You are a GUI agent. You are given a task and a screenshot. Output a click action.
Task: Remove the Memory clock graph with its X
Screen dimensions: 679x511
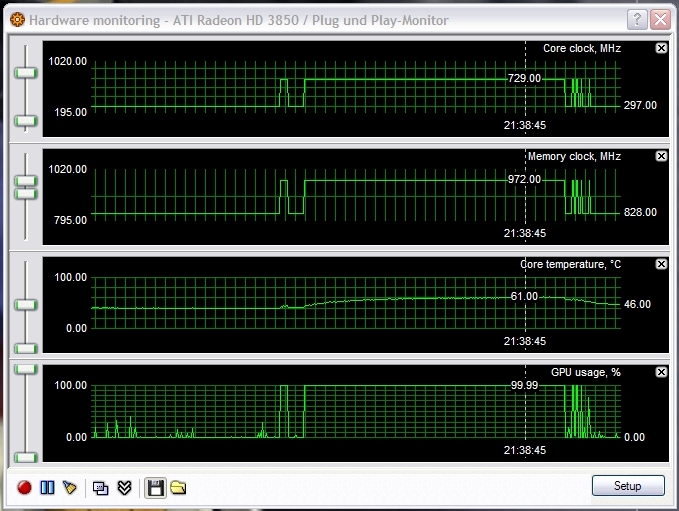[x=661, y=156]
